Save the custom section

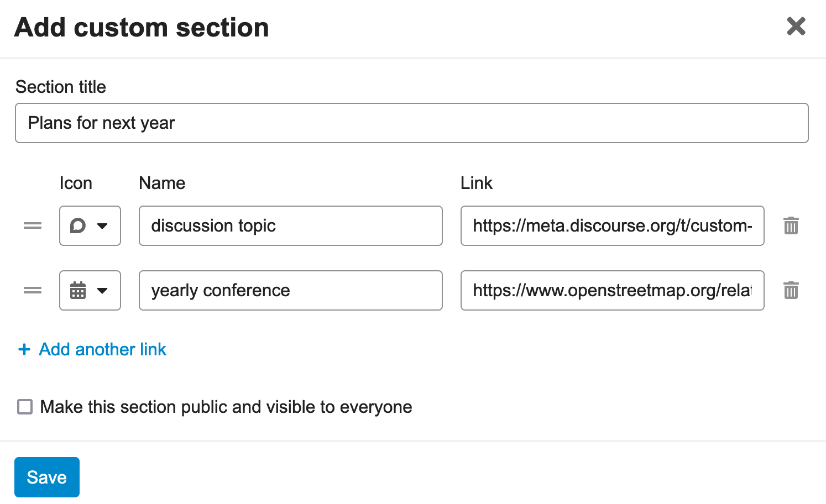[x=47, y=477]
